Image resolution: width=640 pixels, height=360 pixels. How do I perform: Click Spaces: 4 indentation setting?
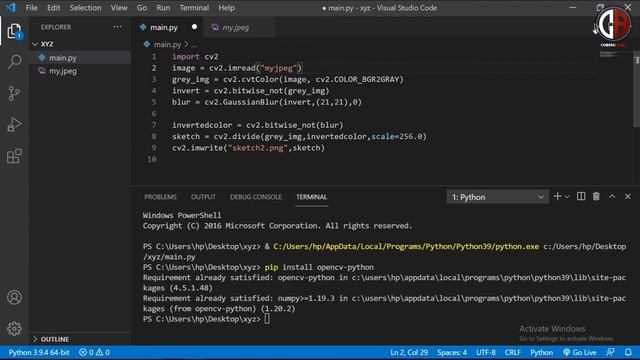point(452,352)
